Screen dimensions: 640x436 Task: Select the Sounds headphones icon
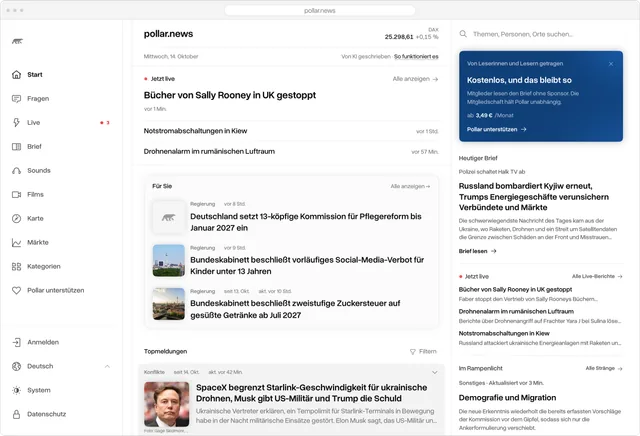[16, 171]
